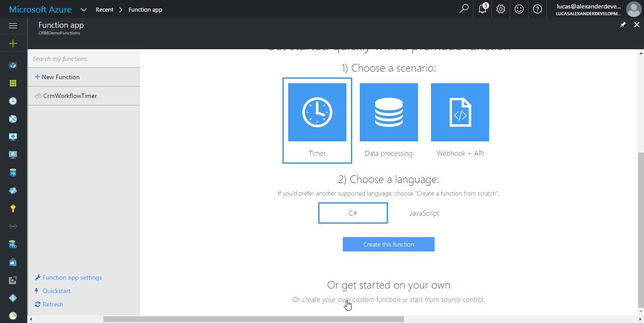The width and height of the screenshot is (644, 323).
Task: Click the search magnifier in top bar
Action: 464,9
